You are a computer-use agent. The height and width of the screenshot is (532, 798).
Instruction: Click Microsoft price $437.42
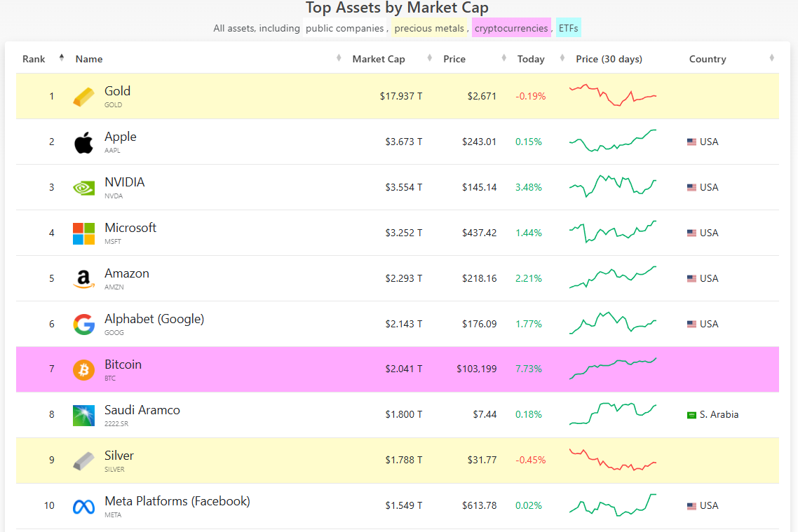(x=480, y=233)
